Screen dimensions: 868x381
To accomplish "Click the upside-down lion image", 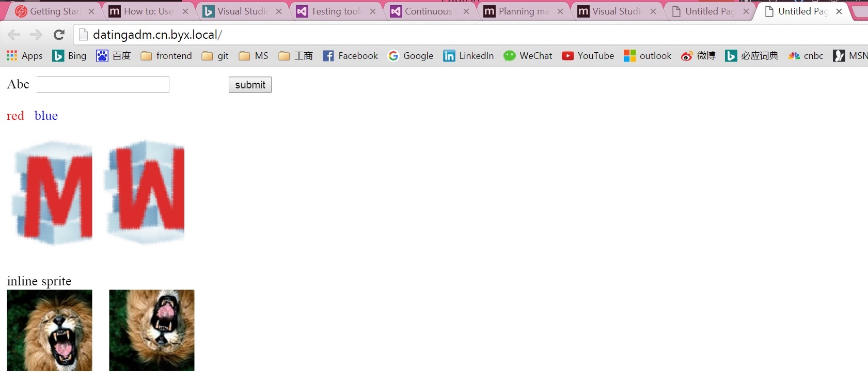I will [152, 330].
